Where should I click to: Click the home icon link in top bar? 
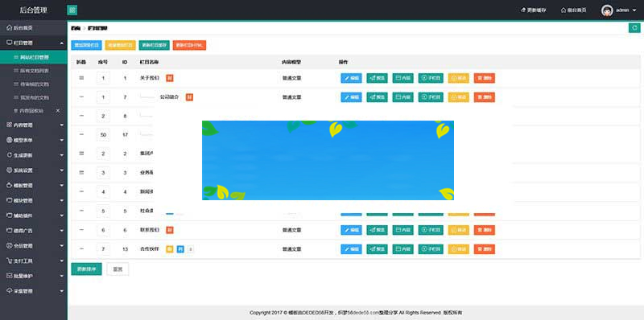(573, 10)
